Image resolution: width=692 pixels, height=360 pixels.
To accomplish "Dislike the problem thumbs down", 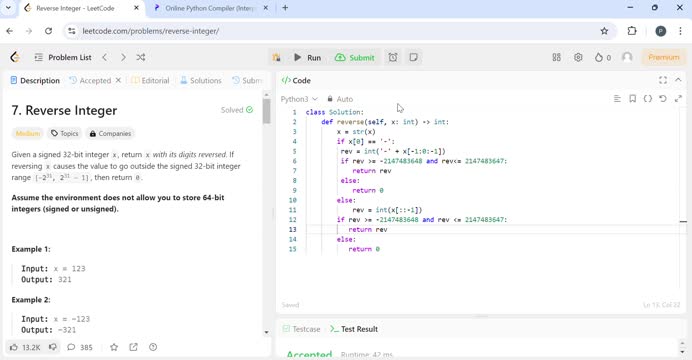I will point(53,347).
